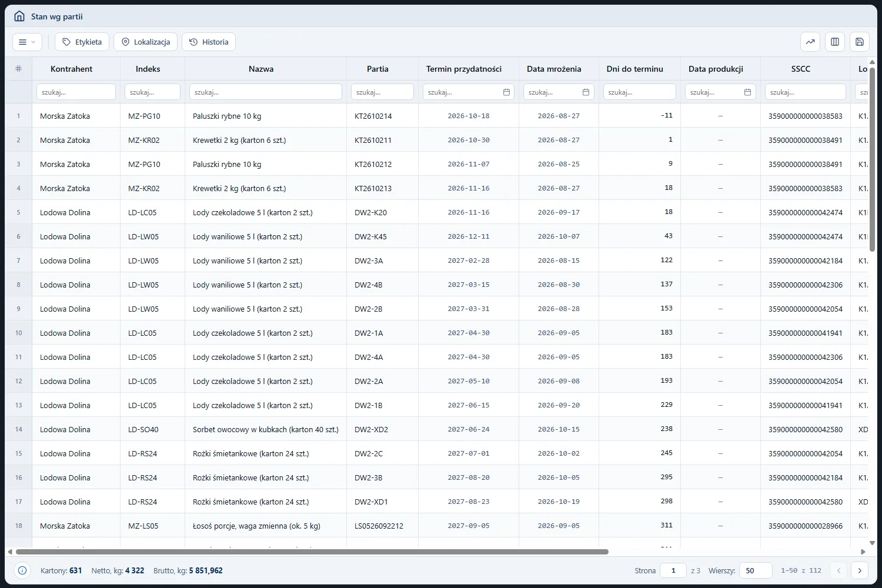Focus the Nazwa search filter field

[x=266, y=92]
